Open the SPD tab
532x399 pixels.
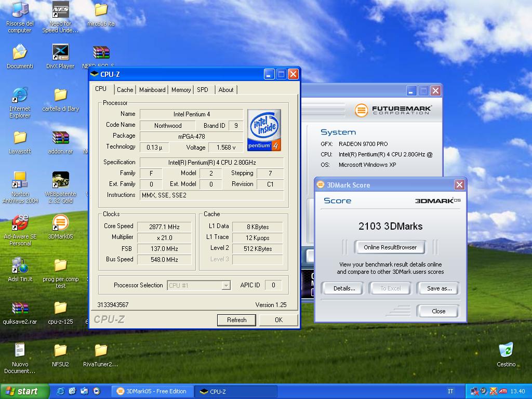pyautogui.click(x=203, y=90)
